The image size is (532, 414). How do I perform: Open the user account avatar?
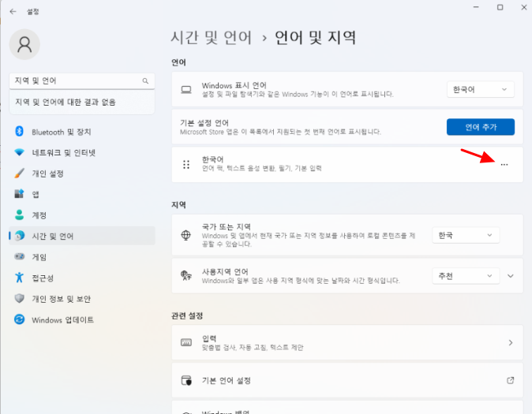click(x=24, y=44)
